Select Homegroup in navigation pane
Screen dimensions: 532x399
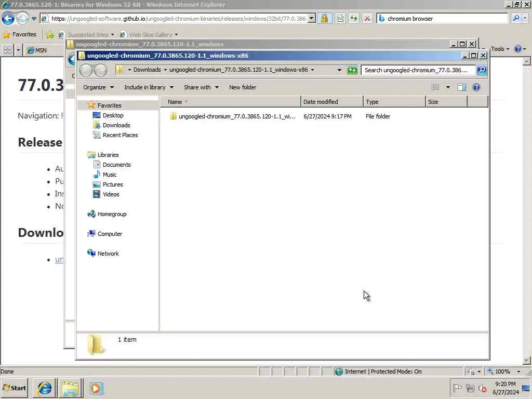click(x=112, y=214)
